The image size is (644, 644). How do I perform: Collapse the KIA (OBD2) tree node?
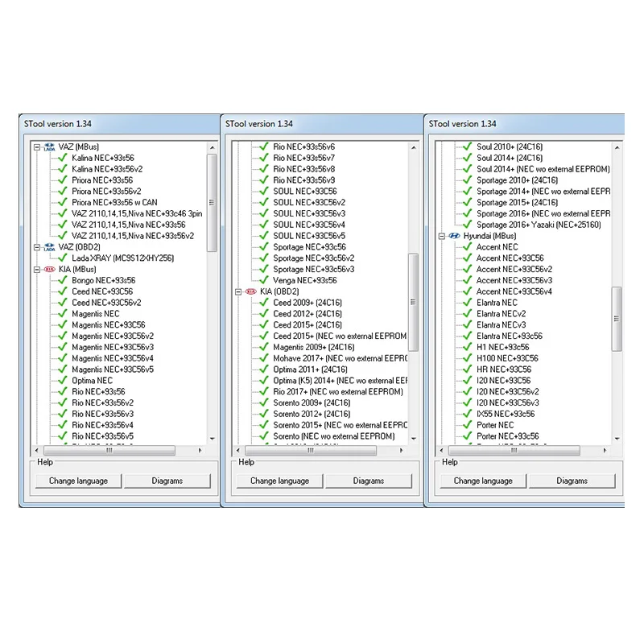238,292
